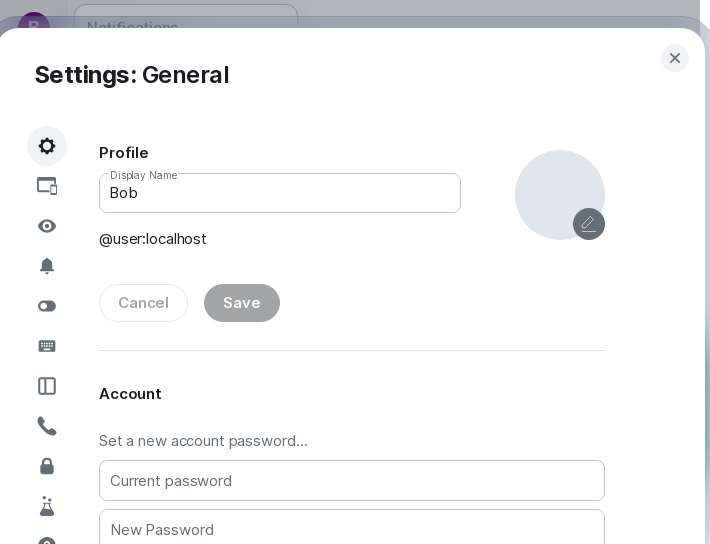Click the profile avatar placeholder

point(555,190)
